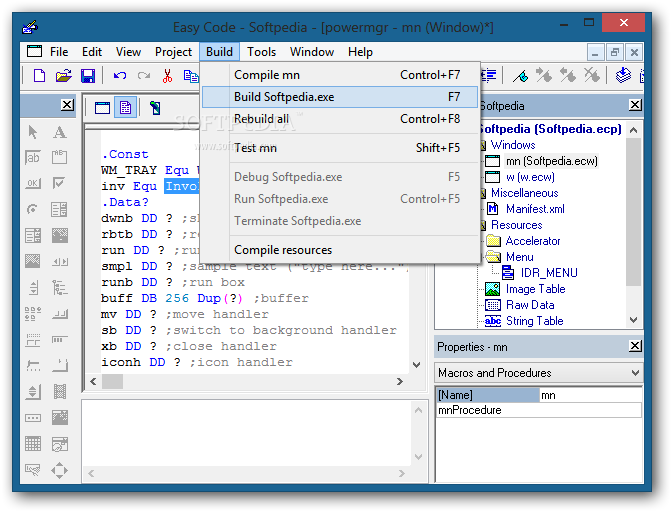Select the UpDown spinner control tool
This screenshot has height=512, width=672.
coord(33,392)
